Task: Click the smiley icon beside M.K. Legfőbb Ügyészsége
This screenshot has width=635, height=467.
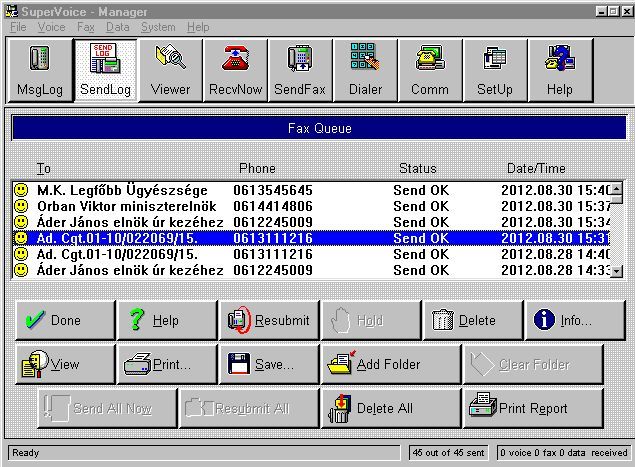Action: point(21,190)
